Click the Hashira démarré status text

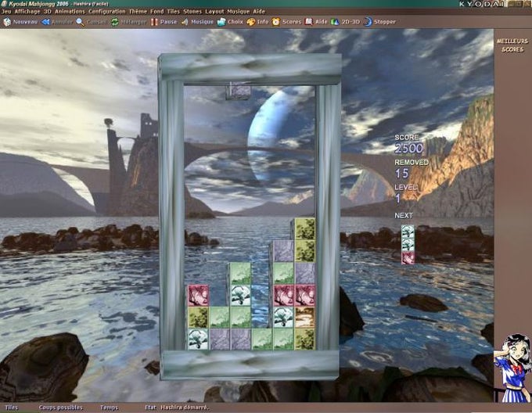point(185,408)
